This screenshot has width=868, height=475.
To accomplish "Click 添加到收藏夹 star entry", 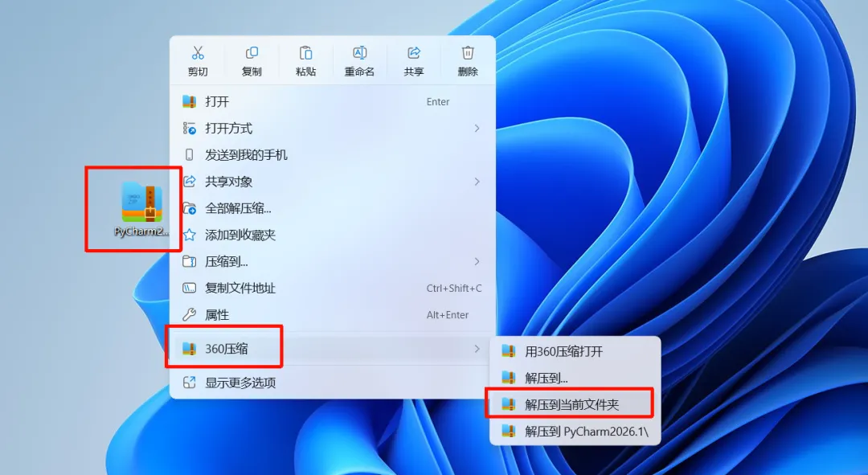I will click(x=332, y=235).
